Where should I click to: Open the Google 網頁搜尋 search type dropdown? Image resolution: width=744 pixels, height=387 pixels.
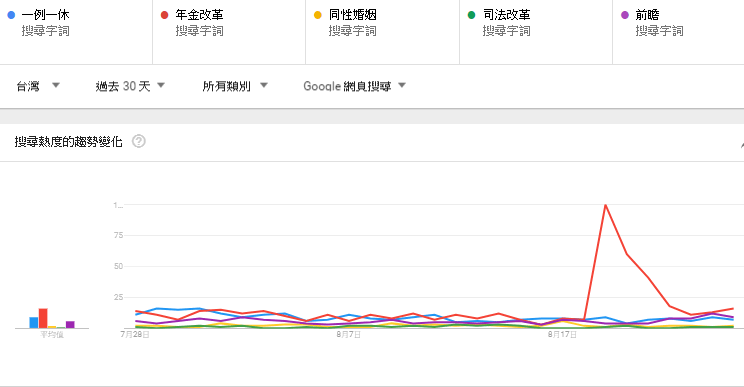click(355, 86)
